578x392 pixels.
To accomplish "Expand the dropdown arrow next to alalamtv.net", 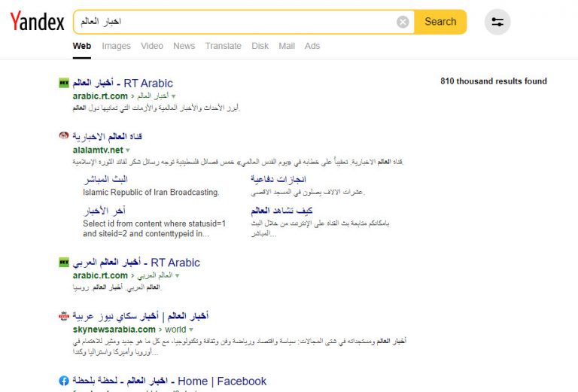I will 128,150.
